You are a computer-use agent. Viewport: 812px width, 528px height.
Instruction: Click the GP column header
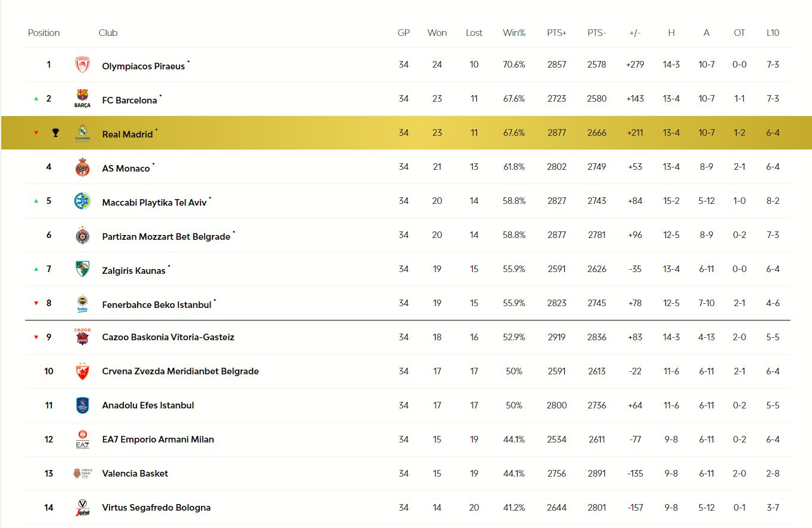(x=404, y=33)
